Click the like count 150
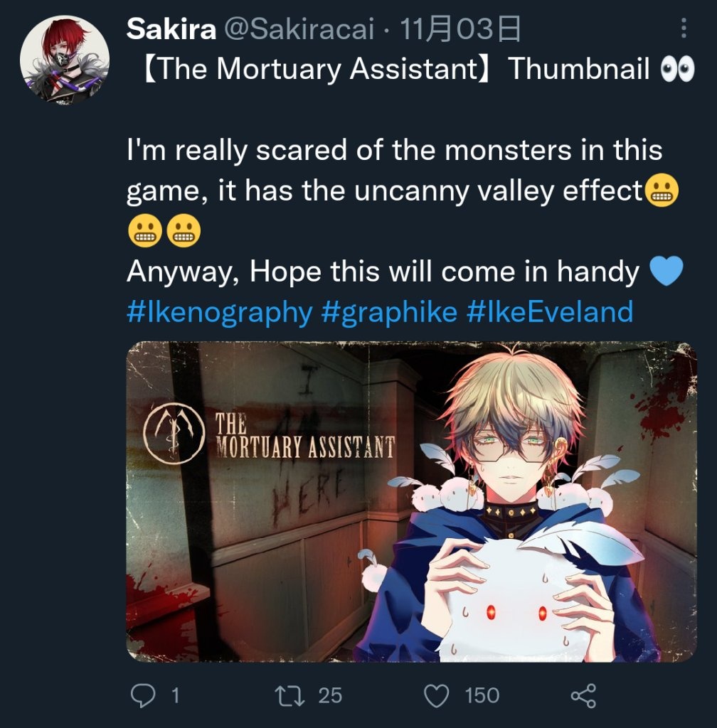 pos(482,696)
